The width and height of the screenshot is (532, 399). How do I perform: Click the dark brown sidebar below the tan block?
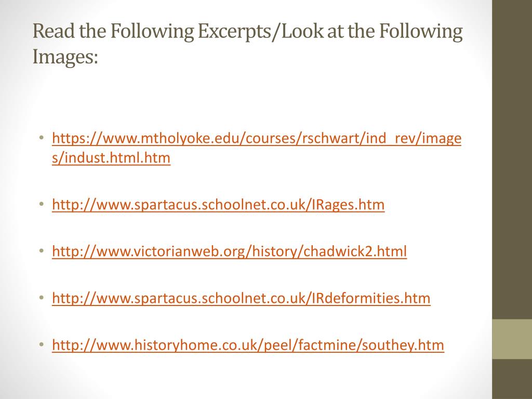pyautogui.click(x=512, y=379)
